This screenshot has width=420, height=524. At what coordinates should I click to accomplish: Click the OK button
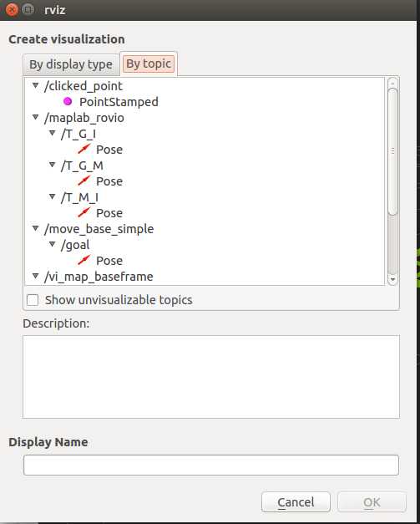click(x=372, y=502)
